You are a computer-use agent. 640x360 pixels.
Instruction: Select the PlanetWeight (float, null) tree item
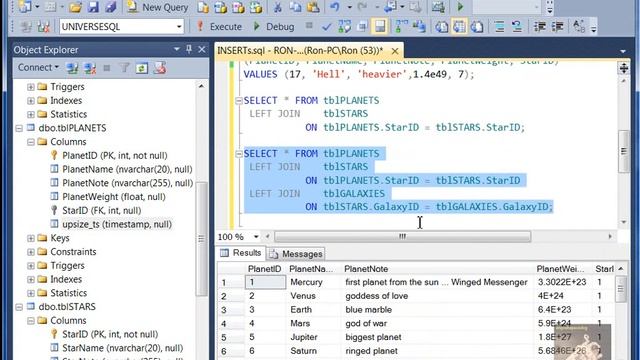pyautogui.click(x=114, y=197)
